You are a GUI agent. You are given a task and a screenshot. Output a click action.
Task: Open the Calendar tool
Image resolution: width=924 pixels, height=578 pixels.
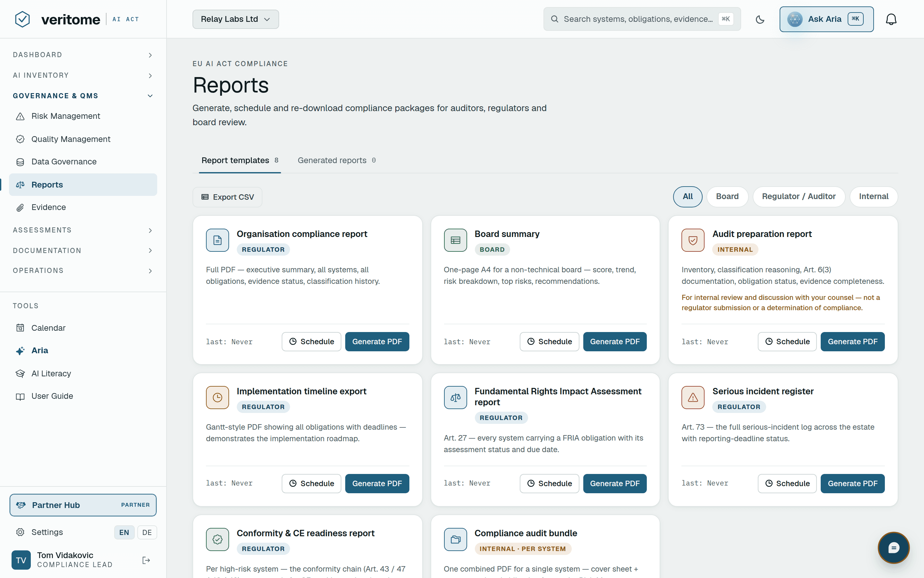click(83, 328)
